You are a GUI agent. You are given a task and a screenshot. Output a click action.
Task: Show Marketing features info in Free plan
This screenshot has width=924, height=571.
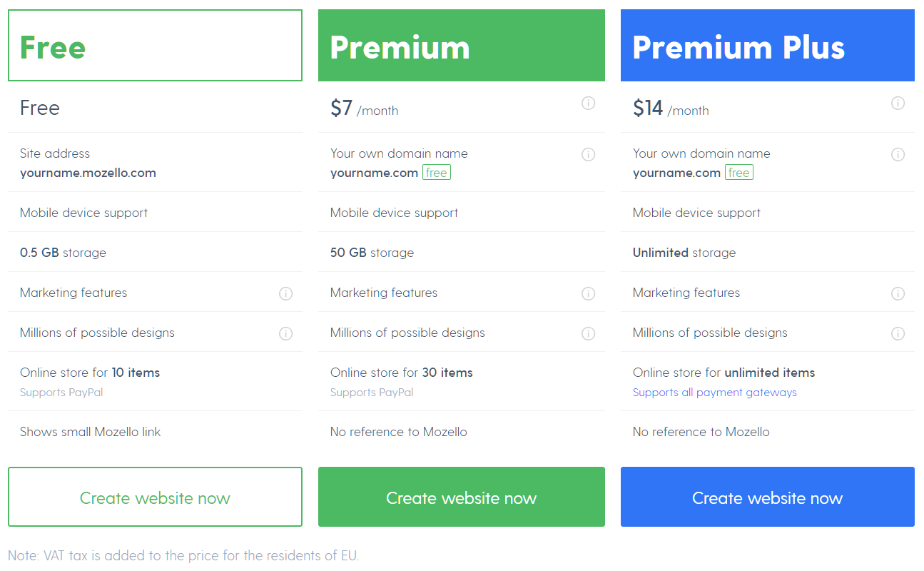285,293
